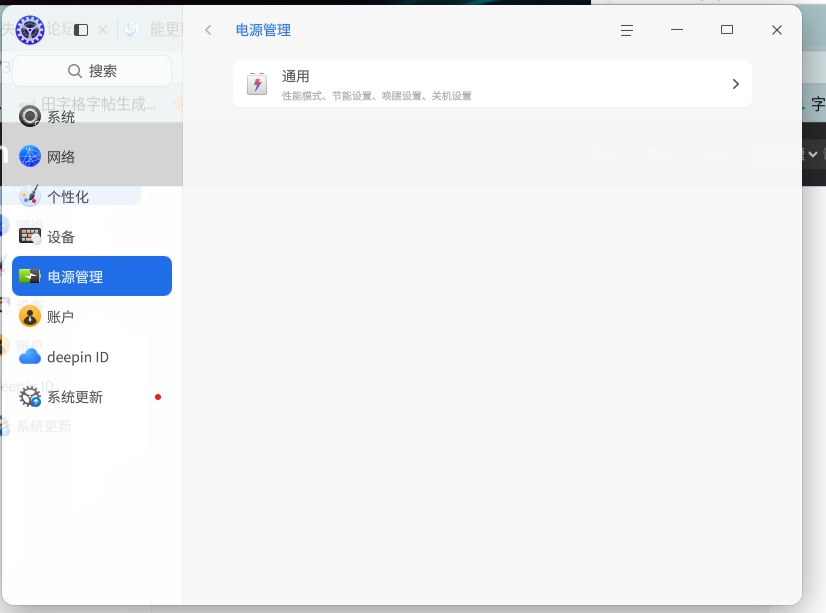Click the 电源管理 breadcrumb title
Viewport: 826px width, 613px height.
(263, 30)
